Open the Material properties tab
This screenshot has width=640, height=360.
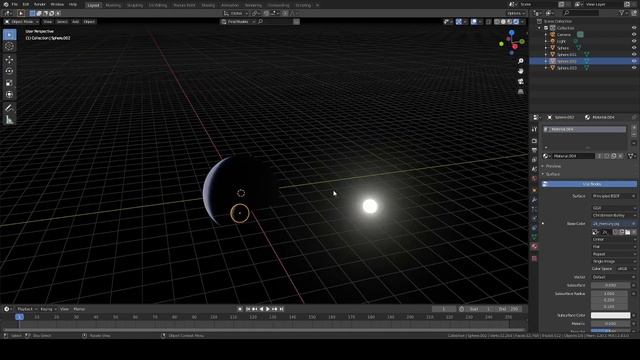pos(534,247)
